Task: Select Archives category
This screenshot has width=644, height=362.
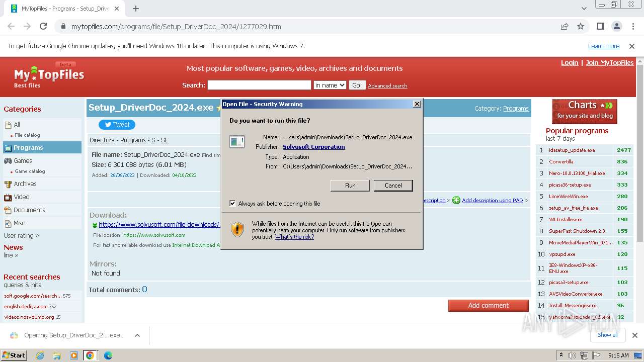Action: click(25, 184)
